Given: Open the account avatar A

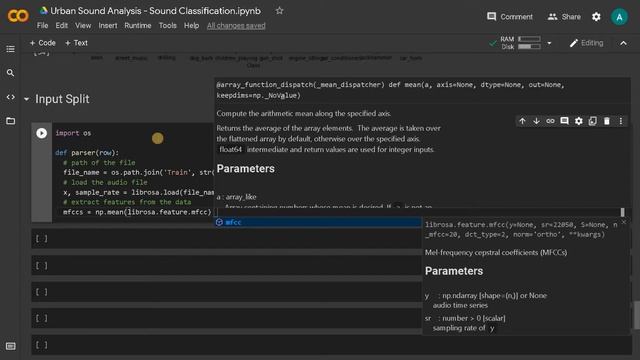Looking at the screenshot, I should pos(619,17).
